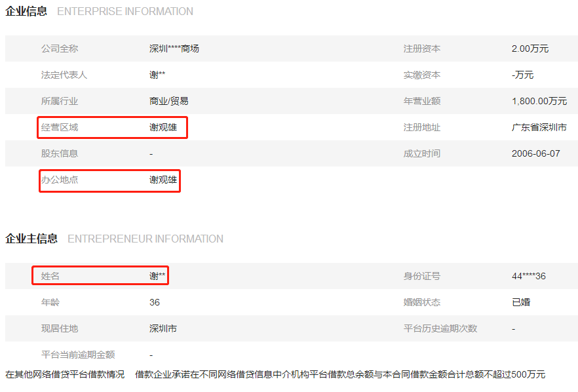578x392 pixels.
Task: Click the 现居住地 value 深圳市
Action: pyautogui.click(x=163, y=328)
